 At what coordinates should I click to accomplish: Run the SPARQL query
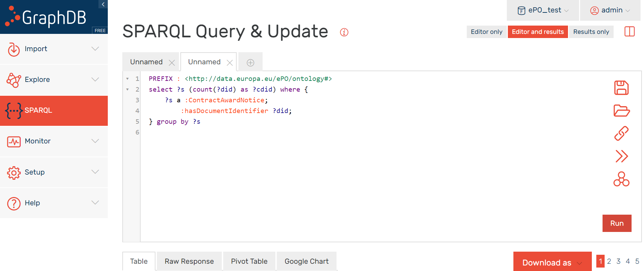(x=617, y=223)
